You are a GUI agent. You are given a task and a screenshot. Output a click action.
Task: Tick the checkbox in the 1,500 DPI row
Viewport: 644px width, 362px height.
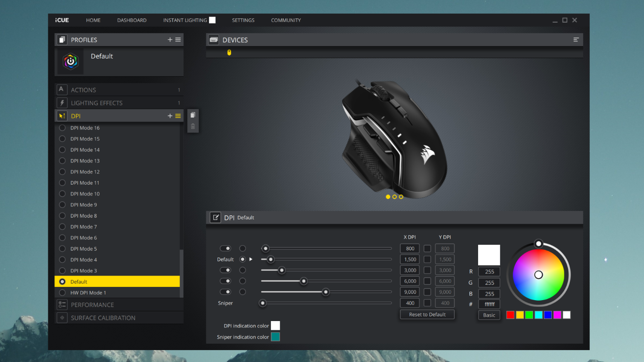coord(427,259)
